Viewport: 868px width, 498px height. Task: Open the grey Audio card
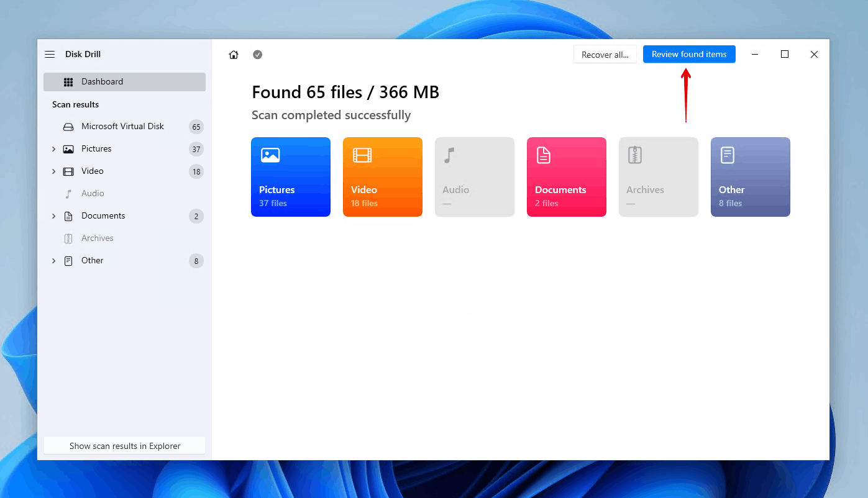(475, 177)
